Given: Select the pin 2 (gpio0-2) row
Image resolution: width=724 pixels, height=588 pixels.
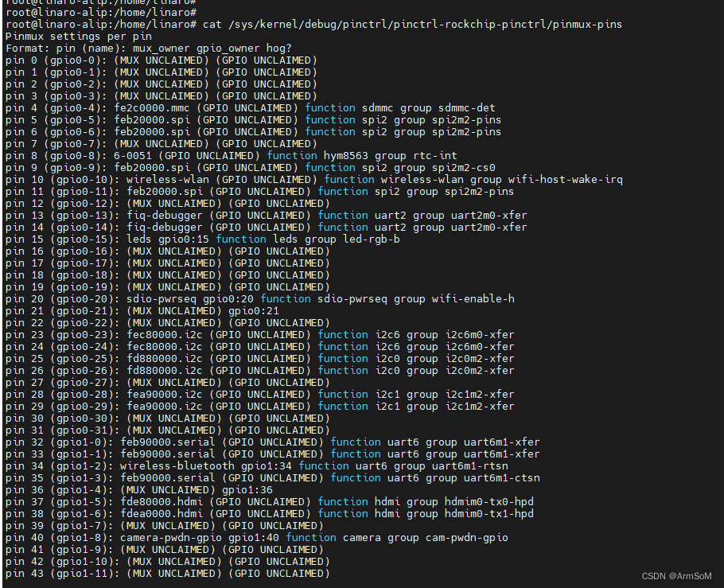Looking at the screenshot, I should point(162,84).
